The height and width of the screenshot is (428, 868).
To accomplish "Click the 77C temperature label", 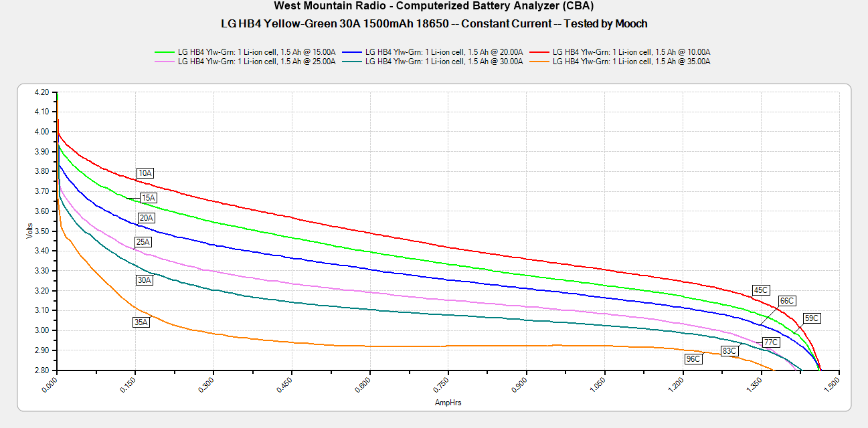I will pyautogui.click(x=771, y=342).
